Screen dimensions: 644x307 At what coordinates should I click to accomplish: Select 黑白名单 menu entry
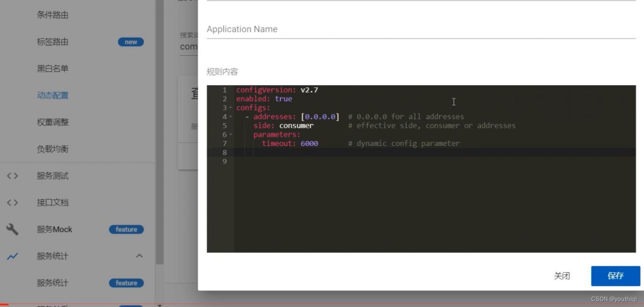click(52, 68)
